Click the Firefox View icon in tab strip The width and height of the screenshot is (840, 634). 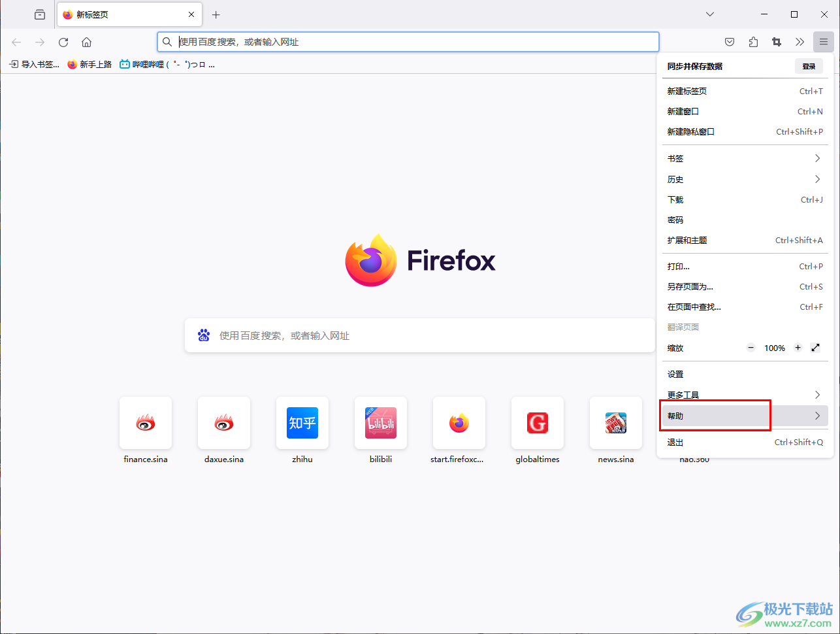pyautogui.click(x=40, y=14)
